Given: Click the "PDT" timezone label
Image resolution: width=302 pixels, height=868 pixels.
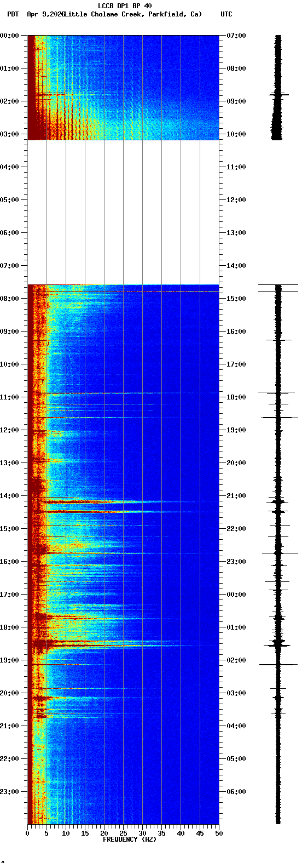Looking at the screenshot, I should point(13,14).
